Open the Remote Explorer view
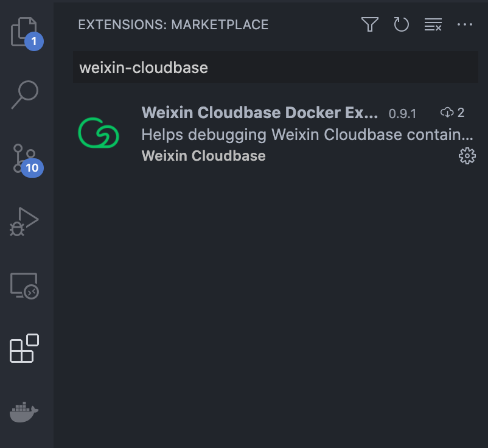Screen dimensions: 488x448 click(x=24, y=285)
